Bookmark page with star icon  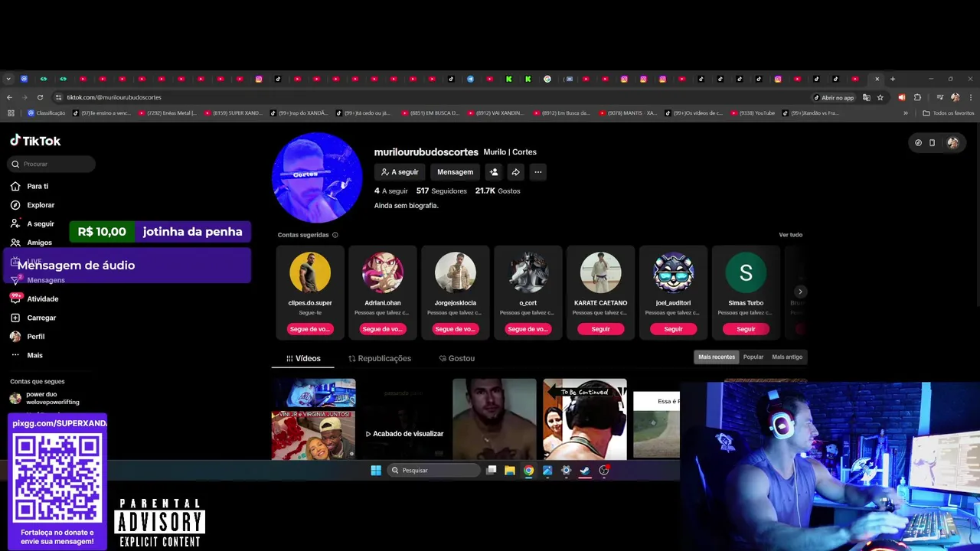tap(880, 97)
